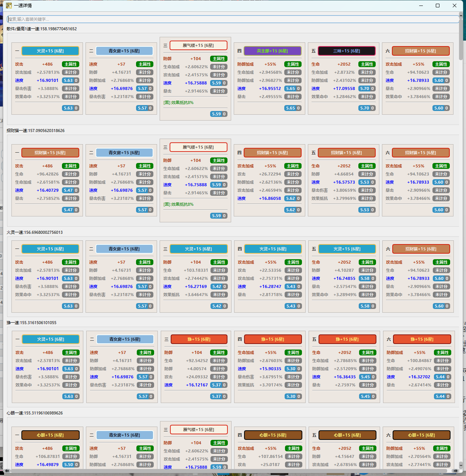Click the 防御 value +4.15647
Screen dimensions: 466x476
point(345,456)
